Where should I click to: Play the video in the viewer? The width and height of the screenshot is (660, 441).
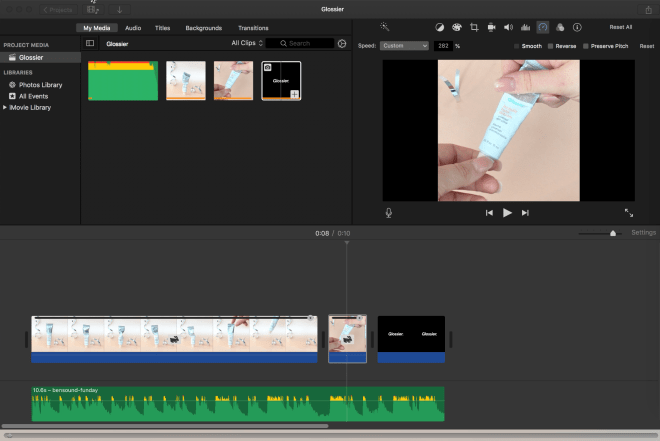point(507,213)
